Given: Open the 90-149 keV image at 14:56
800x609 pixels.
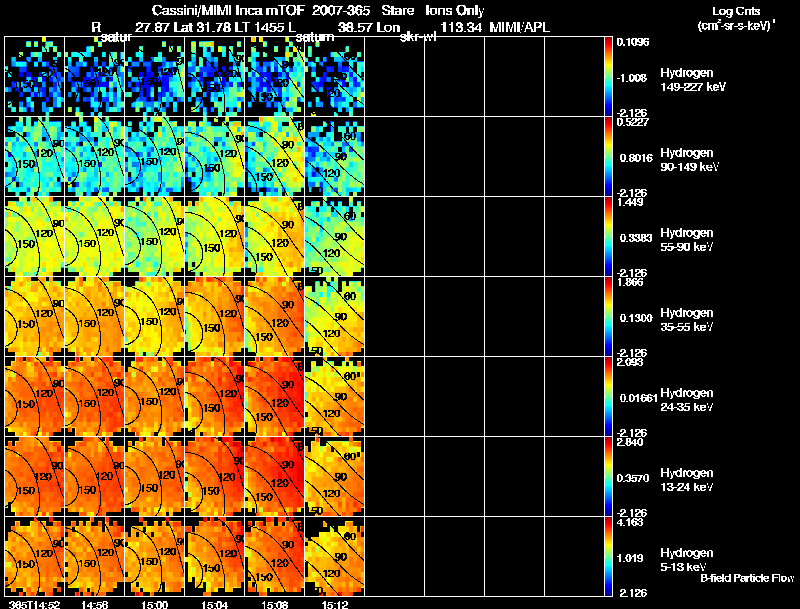Looking at the screenshot, I should pyautogui.click(x=94, y=157).
